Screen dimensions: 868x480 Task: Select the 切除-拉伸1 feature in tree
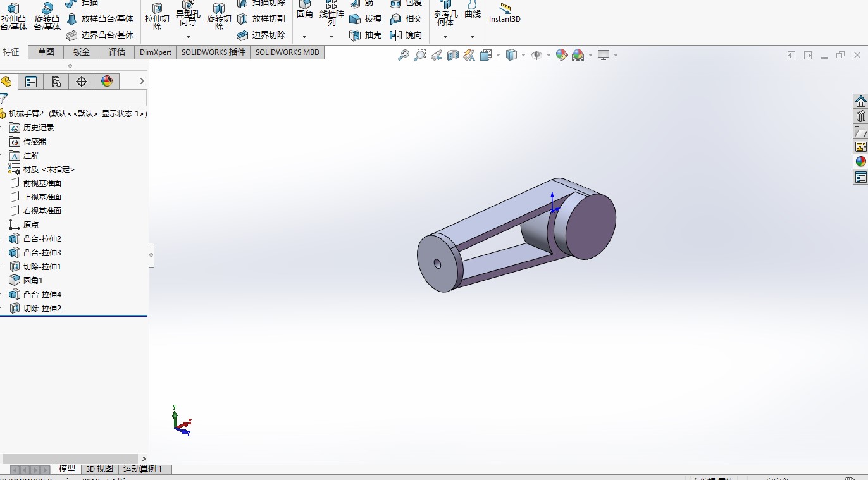point(35,267)
